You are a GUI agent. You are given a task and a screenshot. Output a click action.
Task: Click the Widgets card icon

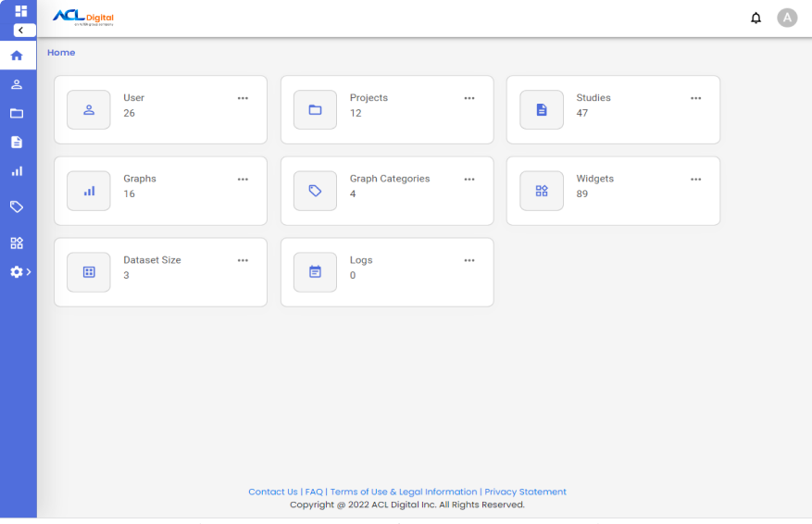pyautogui.click(x=542, y=191)
